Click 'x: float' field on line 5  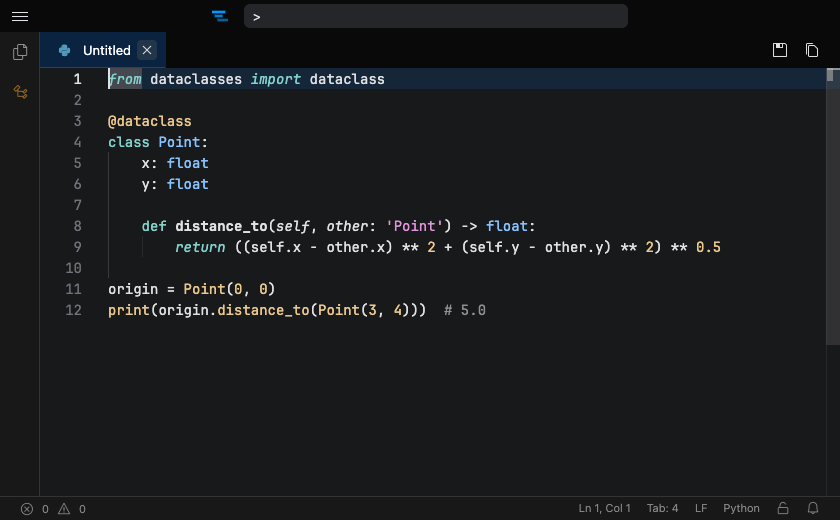point(175,163)
